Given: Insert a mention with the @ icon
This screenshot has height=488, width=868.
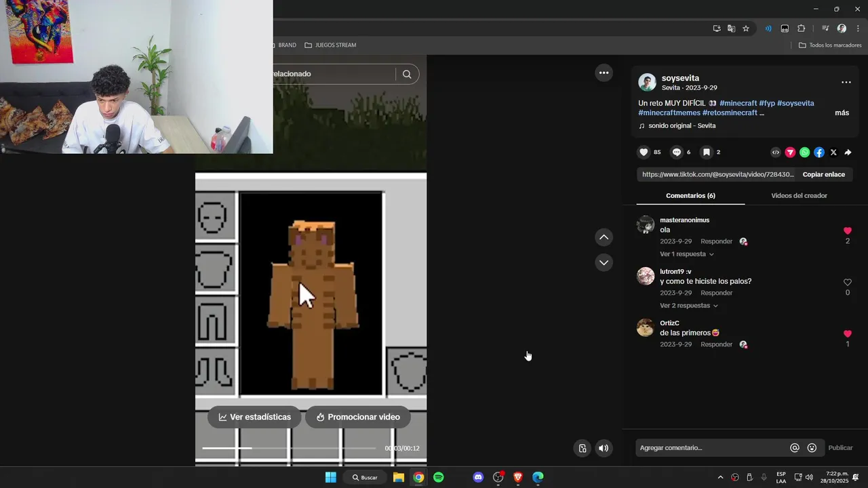Looking at the screenshot, I should [x=795, y=447].
